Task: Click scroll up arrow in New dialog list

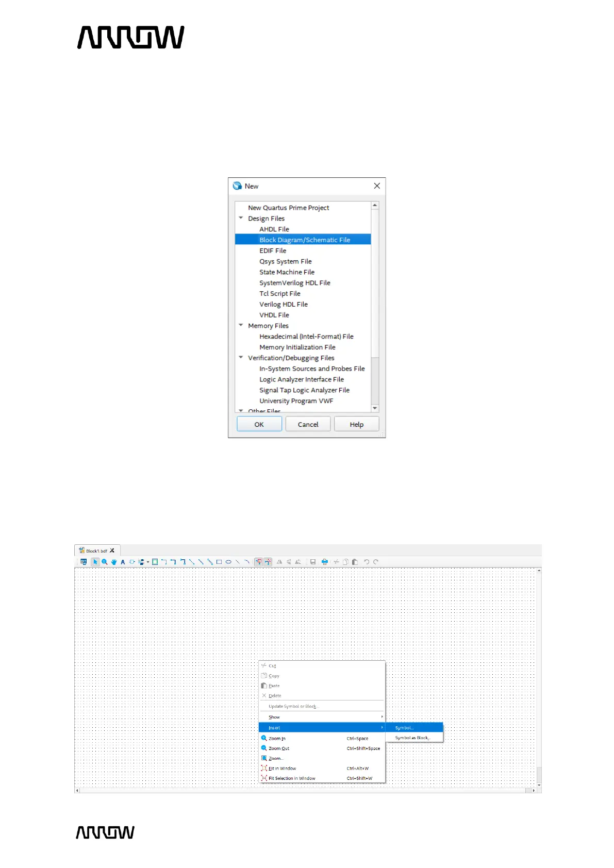Action: click(375, 205)
